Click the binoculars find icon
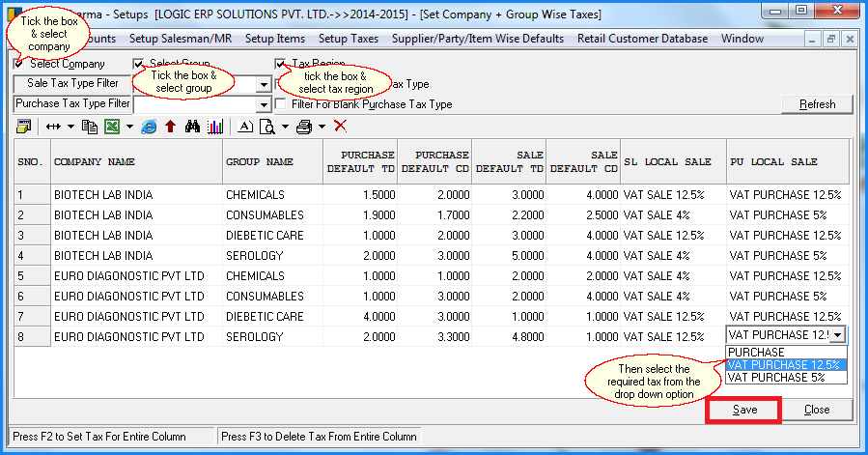The width and height of the screenshot is (868, 455). pyautogui.click(x=192, y=127)
